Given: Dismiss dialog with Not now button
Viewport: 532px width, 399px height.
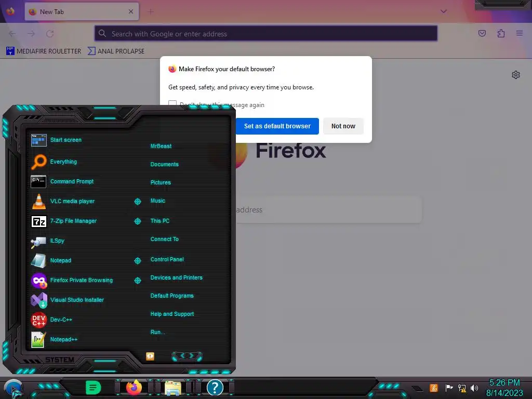Looking at the screenshot, I should (x=343, y=126).
